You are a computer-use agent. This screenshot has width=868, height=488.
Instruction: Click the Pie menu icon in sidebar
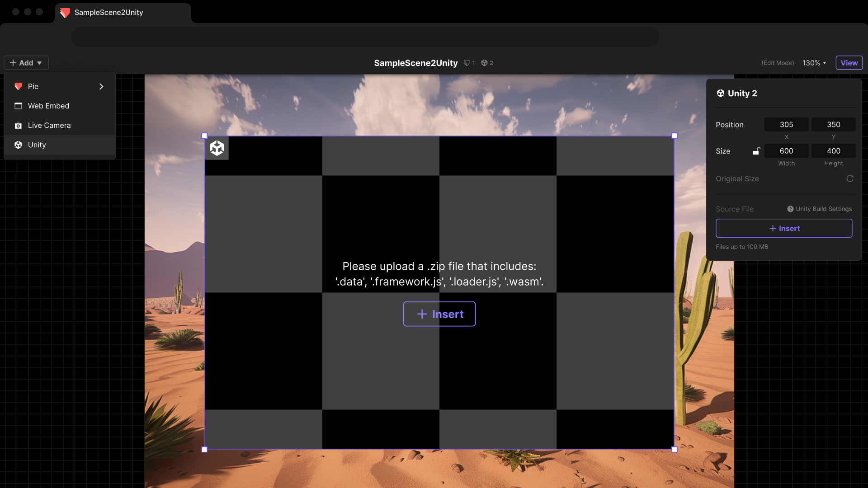click(x=18, y=86)
